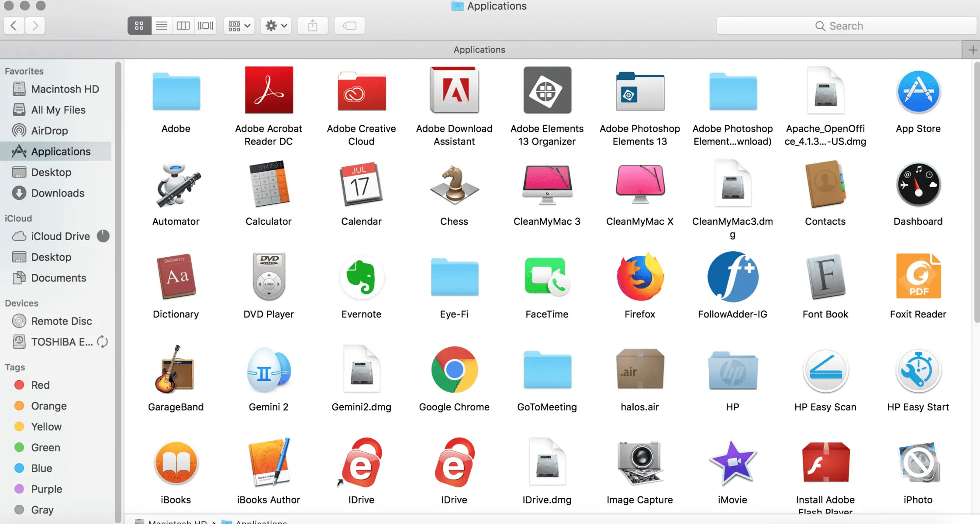Viewport: 980px width, 524px height.
Task: Select the Calculator app icon
Action: point(269,184)
